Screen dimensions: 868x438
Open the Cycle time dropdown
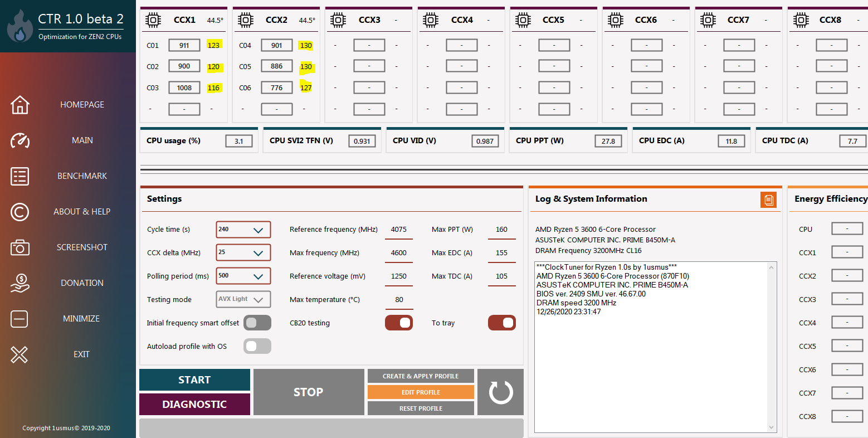coord(243,230)
